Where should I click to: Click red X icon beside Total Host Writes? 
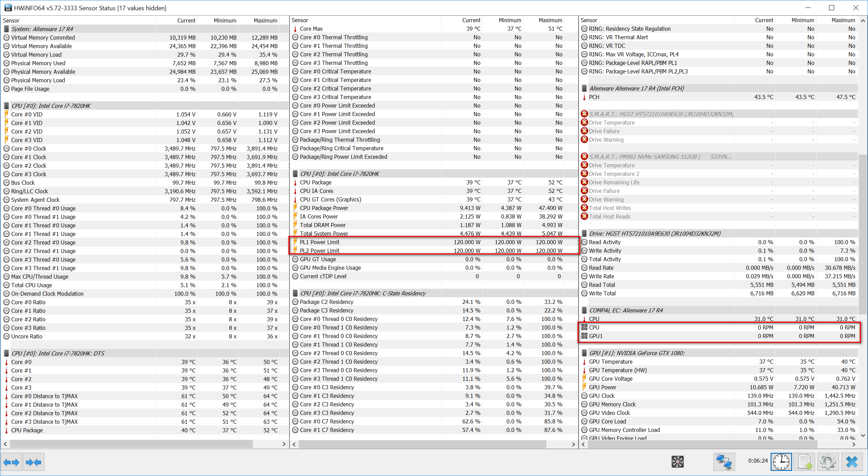[x=584, y=208]
